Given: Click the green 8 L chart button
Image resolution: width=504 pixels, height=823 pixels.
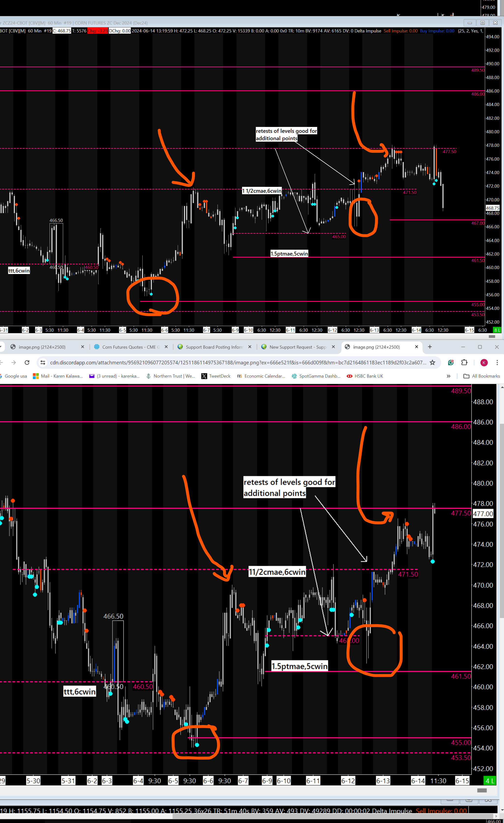Looking at the screenshot, I should tap(497, 330).
